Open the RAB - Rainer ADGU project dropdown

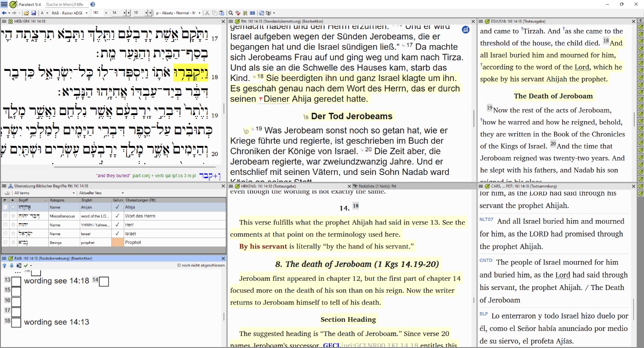pos(86,13)
